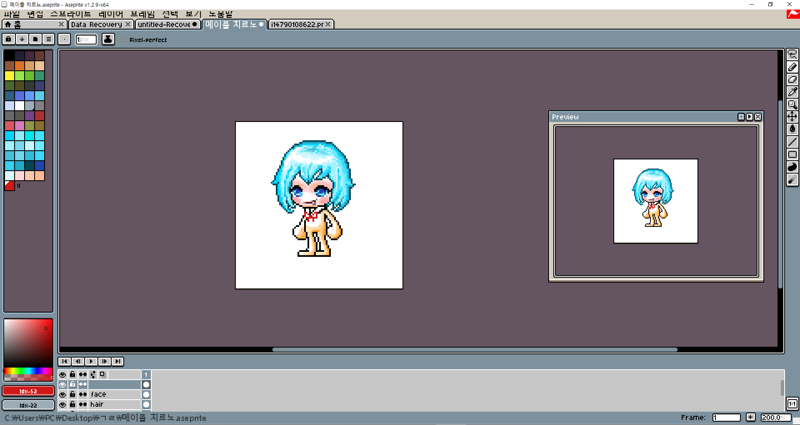The image size is (800, 425).
Task: Select the Eyedropper tool
Action: pyautogui.click(x=792, y=92)
